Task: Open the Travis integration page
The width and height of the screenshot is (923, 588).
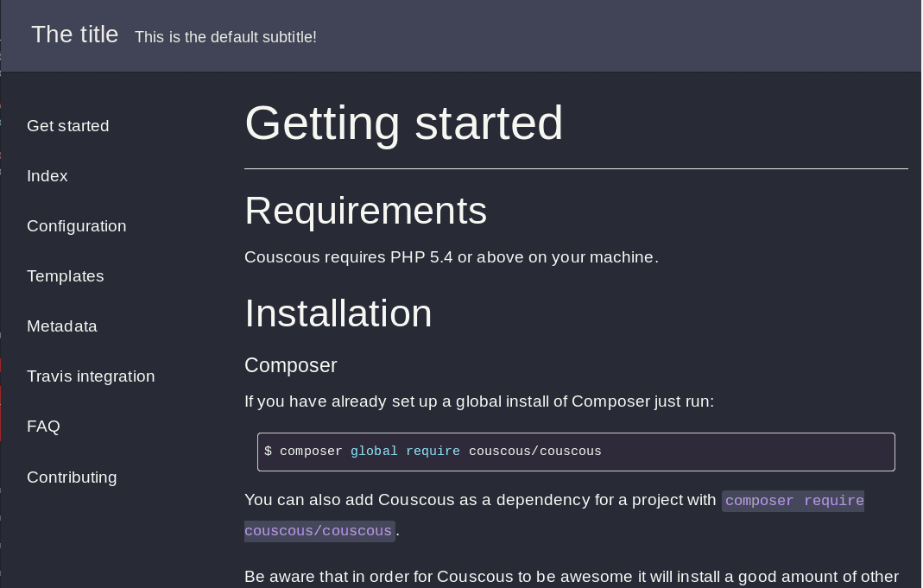Action: pyautogui.click(x=91, y=376)
